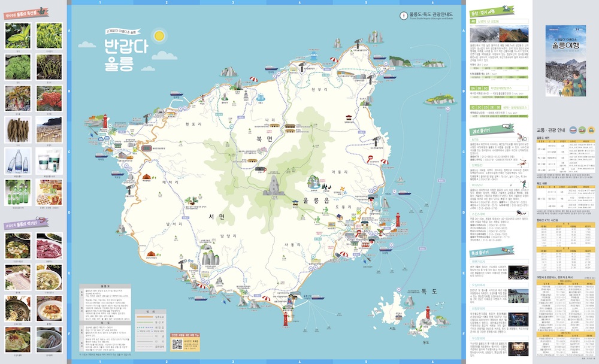The height and width of the screenshot is (364, 599).
Task: Click the blue fountain spring icon in the north
Action: click(261, 98)
